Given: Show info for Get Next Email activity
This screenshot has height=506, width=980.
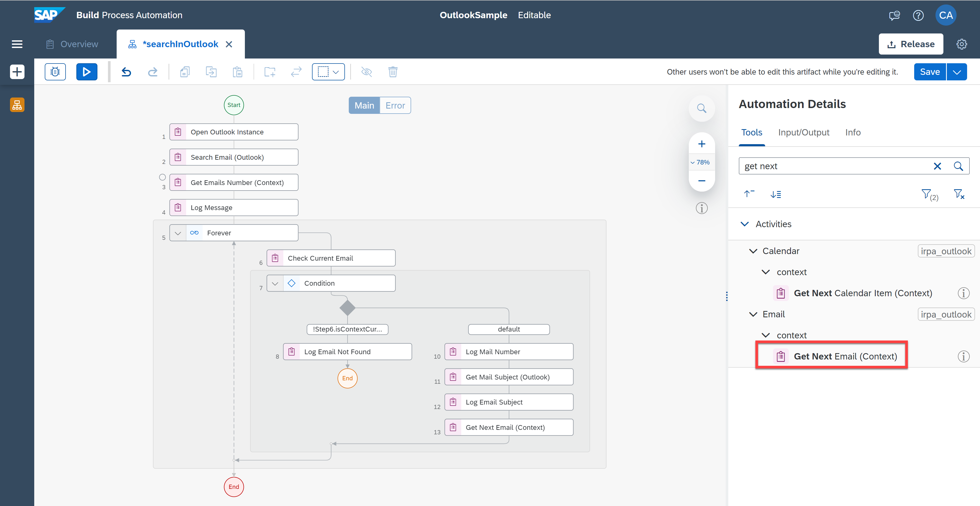Looking at the screenshot, I should pyautogui.click(x=963, y=356).
